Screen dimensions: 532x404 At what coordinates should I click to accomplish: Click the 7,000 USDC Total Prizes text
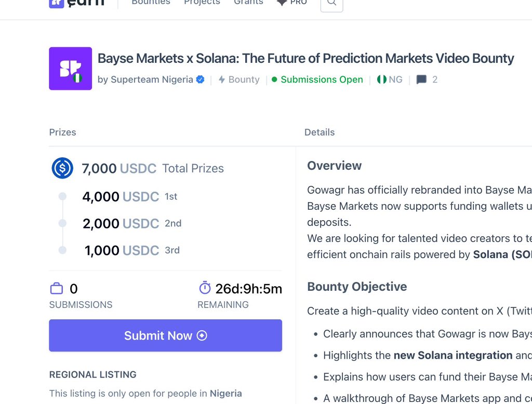pyautogui.click(x=153, y=168)
